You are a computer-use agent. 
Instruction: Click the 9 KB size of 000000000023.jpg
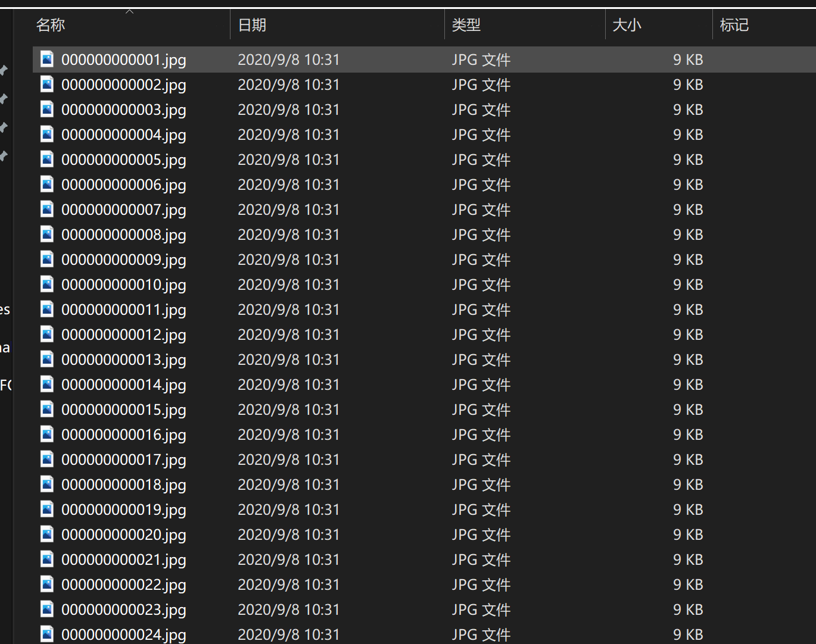point(688,609)
